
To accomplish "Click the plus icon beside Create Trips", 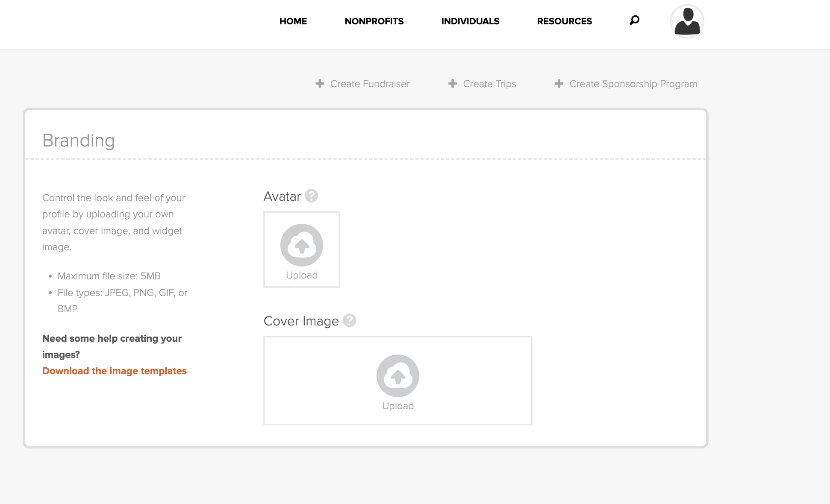I will (x=453, y=84).
